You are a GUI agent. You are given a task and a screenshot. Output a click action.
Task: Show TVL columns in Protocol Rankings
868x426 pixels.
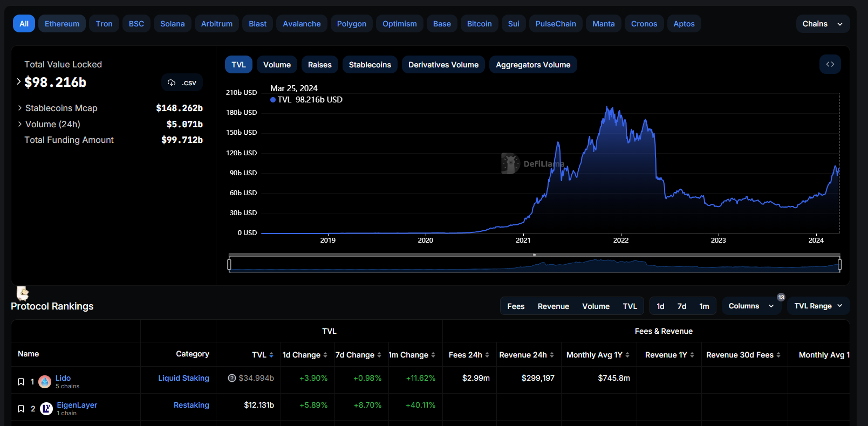click(630, 306)
